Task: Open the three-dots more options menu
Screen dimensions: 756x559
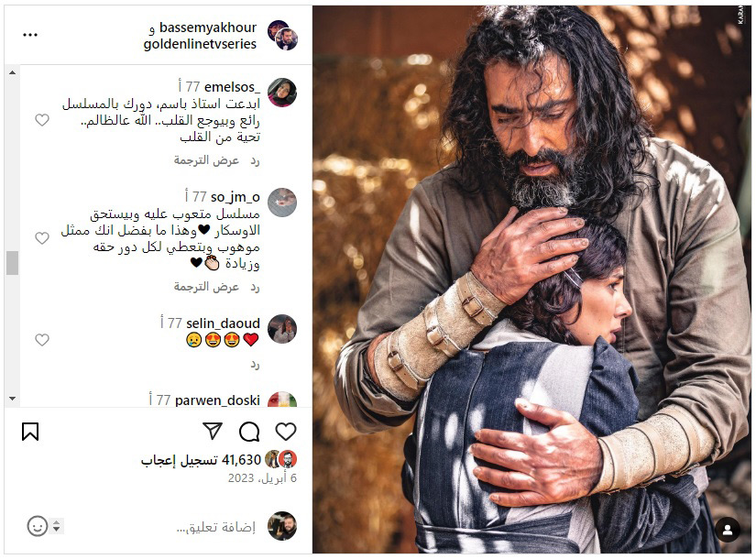Action: click(x=30, y=35)
